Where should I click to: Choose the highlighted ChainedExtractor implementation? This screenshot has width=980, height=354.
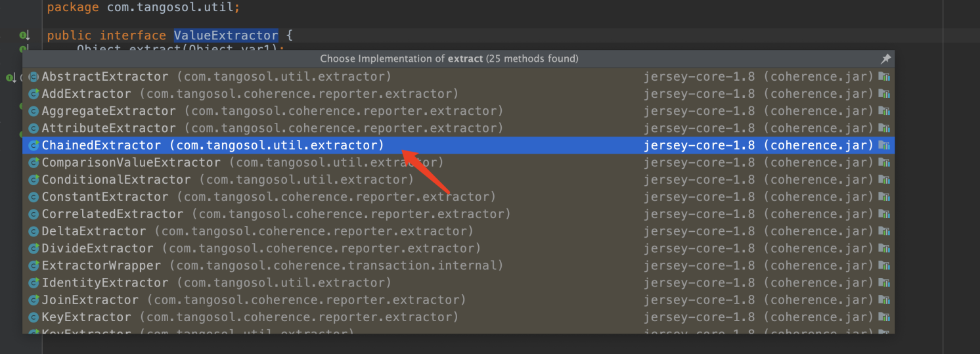point(458,145)
